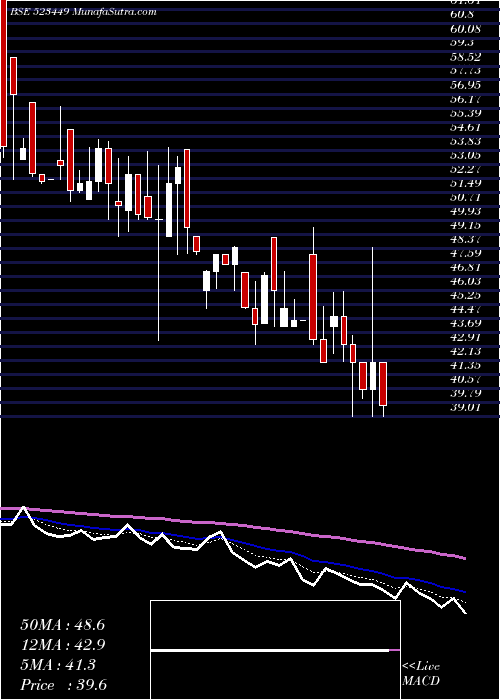
Task: Select the 60.8 price axis label
Action: click(463, 15)
